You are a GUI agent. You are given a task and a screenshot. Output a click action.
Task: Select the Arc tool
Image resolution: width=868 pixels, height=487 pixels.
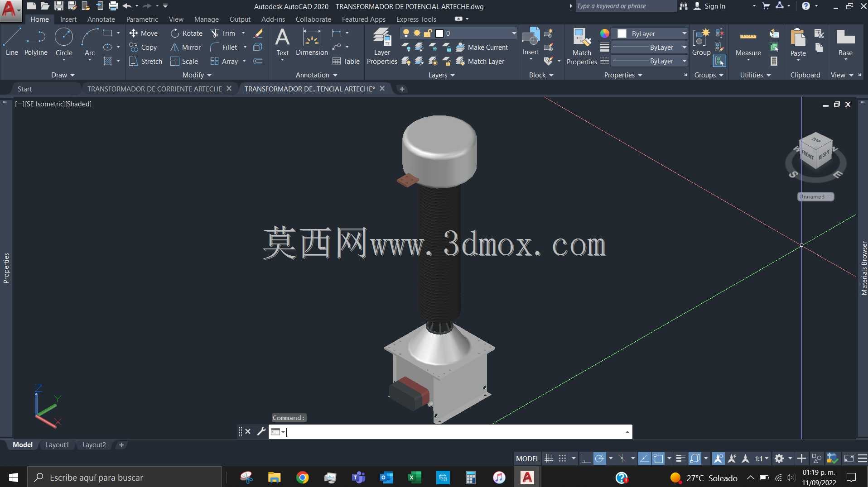pos(90,42)
